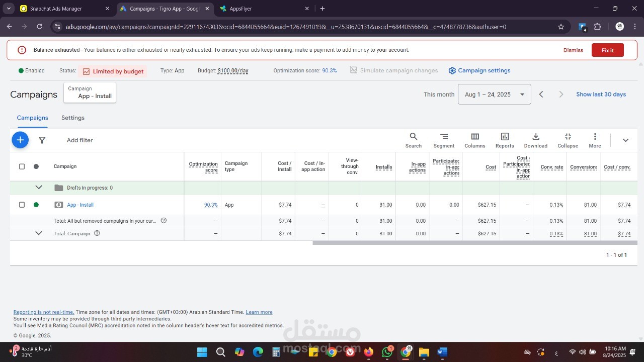Click the Add filter field

(80, 140)
